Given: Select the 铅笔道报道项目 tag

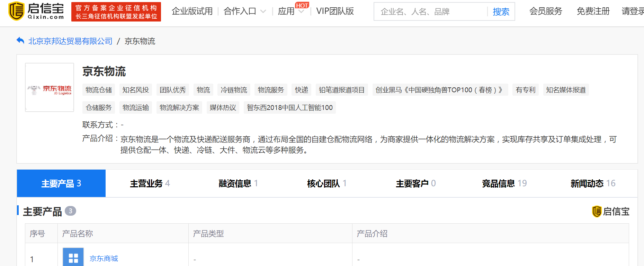Looking at the screenshot, I should tap(342, 90).
